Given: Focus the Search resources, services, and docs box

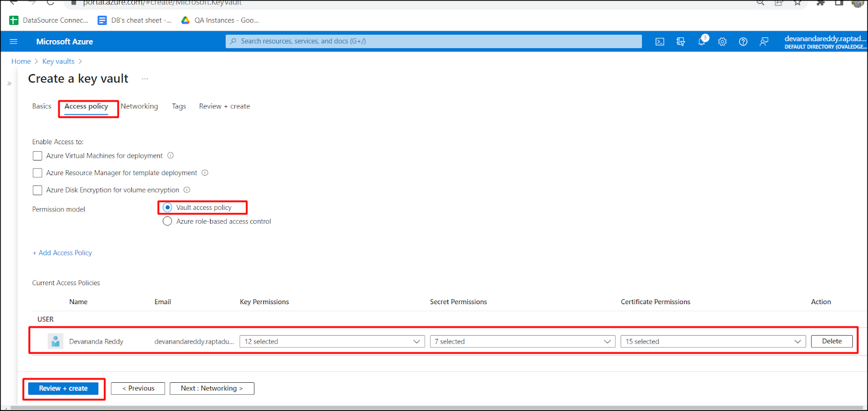Looking at the screenshot, I should coord(434,41).
